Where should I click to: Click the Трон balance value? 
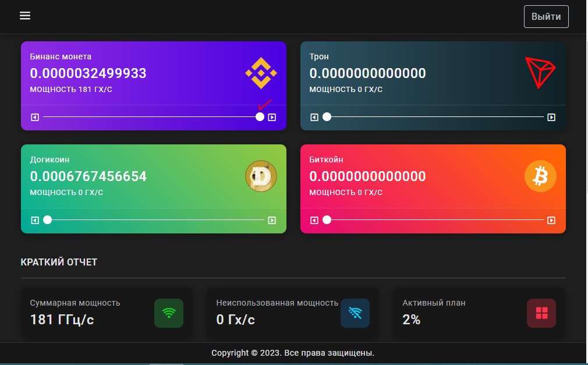point(367,73)
